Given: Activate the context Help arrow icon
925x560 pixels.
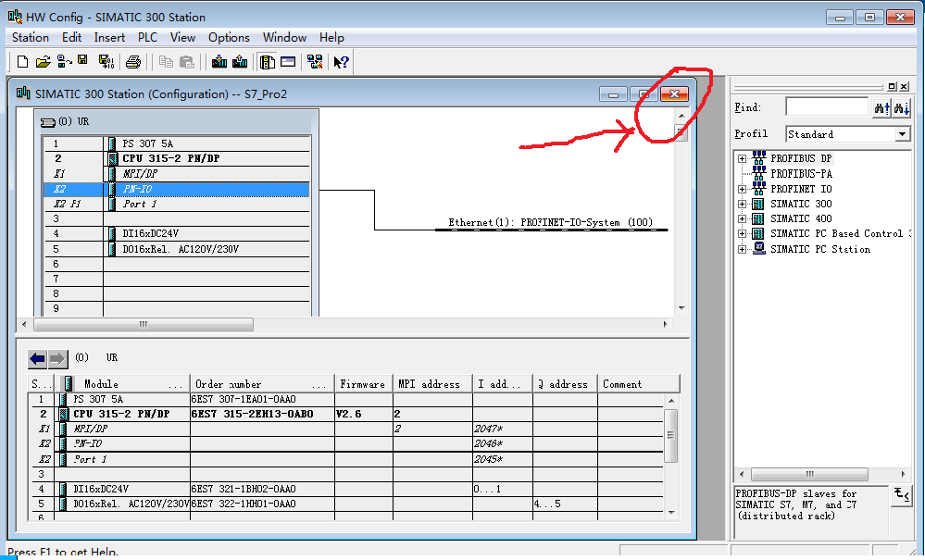Looking at the screenshot, I should pos(340,62).
